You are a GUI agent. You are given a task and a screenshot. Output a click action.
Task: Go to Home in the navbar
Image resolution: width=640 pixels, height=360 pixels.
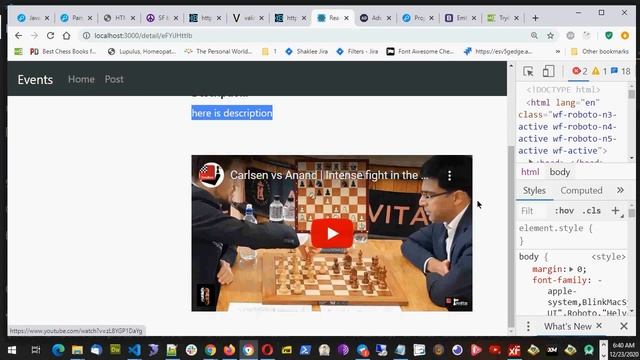81,79
